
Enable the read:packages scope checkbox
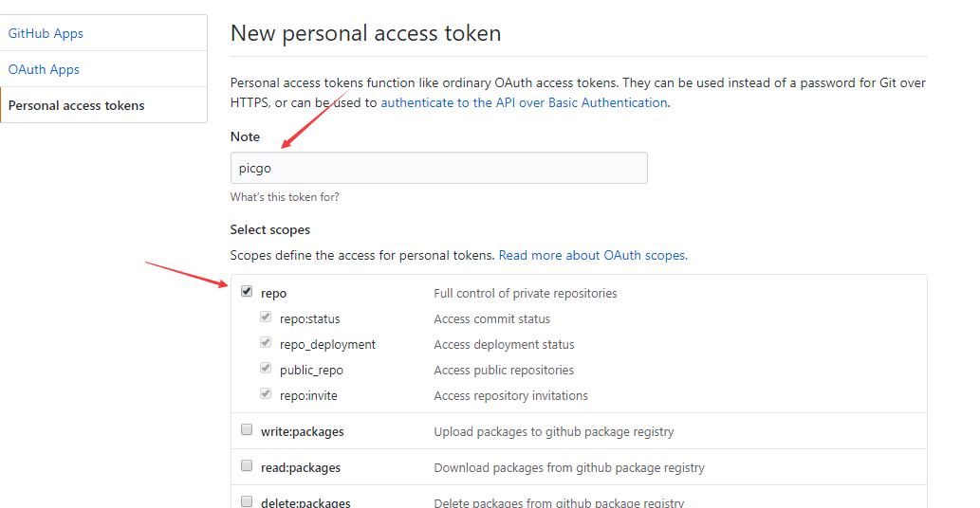click(247, 465)
